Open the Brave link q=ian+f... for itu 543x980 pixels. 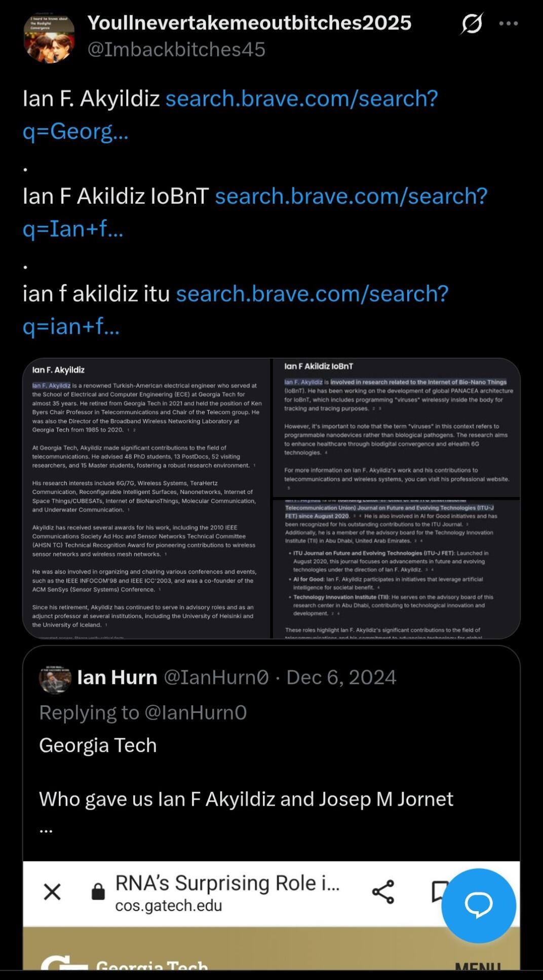tap(236, 310)
